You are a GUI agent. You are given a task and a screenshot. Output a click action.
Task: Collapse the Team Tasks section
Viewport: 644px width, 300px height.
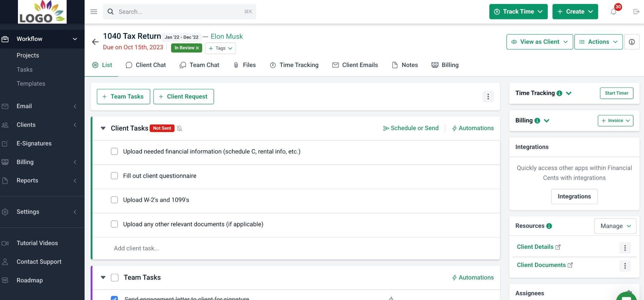(x=103, y=278)
